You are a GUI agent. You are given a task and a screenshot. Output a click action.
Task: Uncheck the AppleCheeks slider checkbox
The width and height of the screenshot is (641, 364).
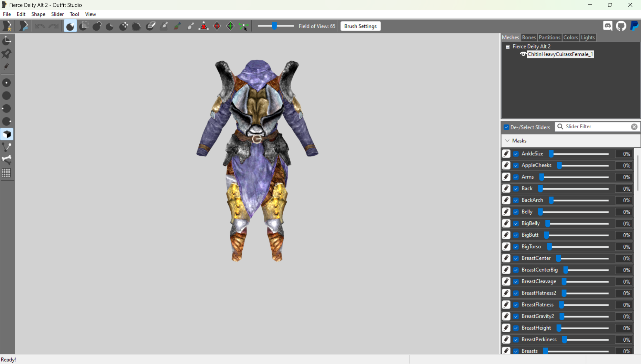pyautogui.click(x=516, y=165)
